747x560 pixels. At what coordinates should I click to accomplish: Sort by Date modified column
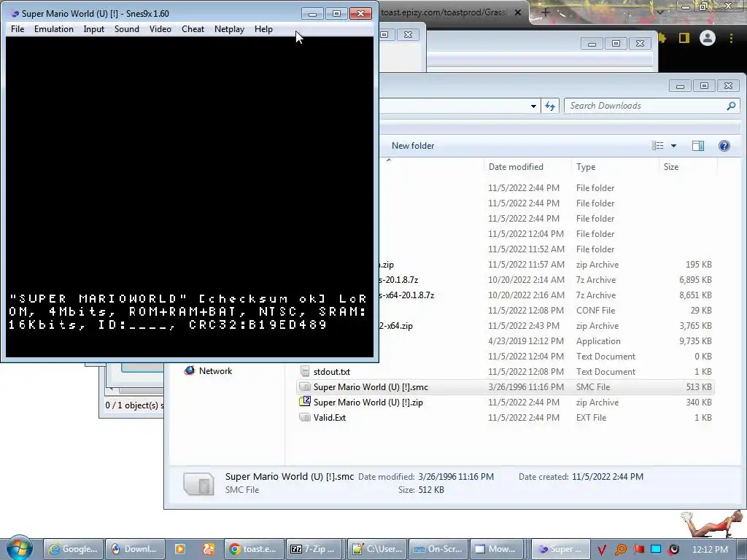tap(516, 167)
